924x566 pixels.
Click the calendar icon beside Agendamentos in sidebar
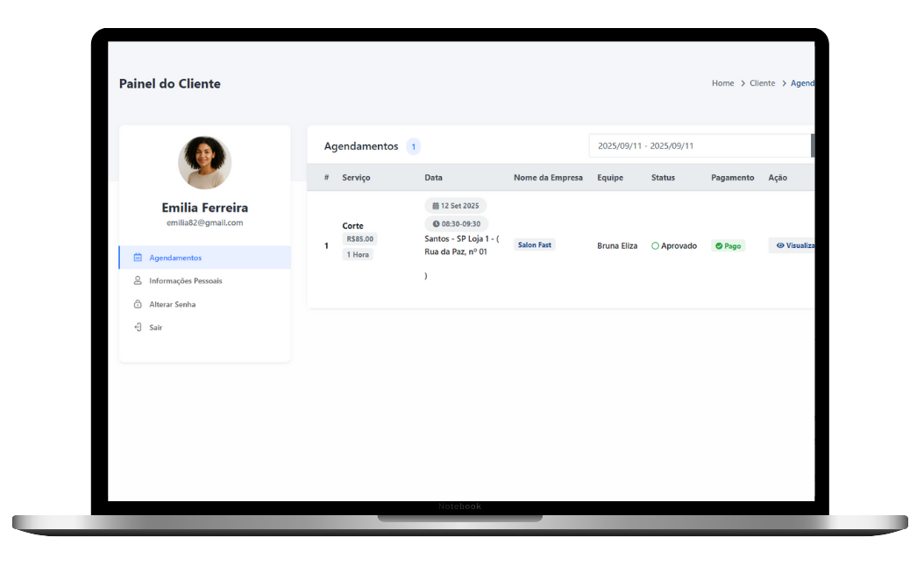tap(138, 258)
